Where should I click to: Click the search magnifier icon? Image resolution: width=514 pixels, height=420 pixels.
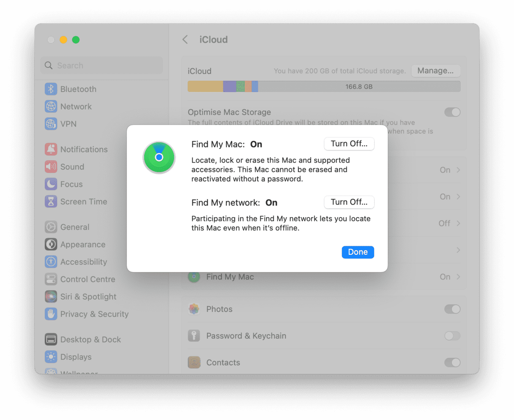click(x=49, y=65)
